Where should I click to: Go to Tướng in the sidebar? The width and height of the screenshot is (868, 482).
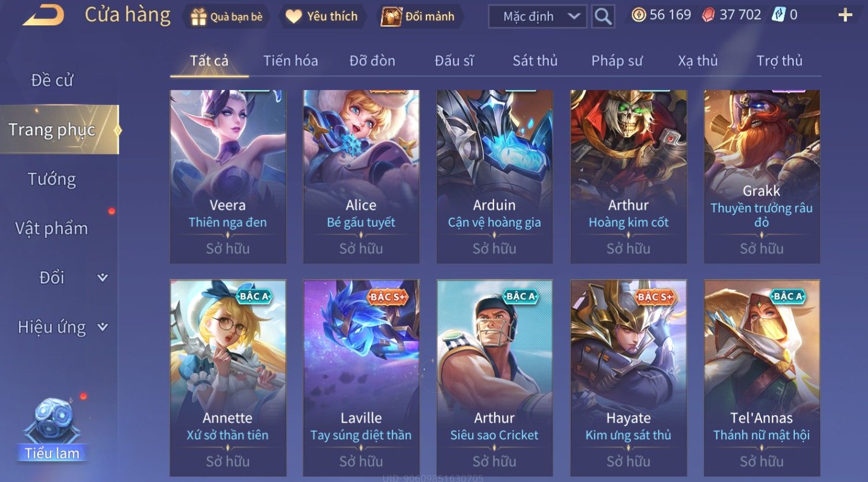(x=52, y=179)
